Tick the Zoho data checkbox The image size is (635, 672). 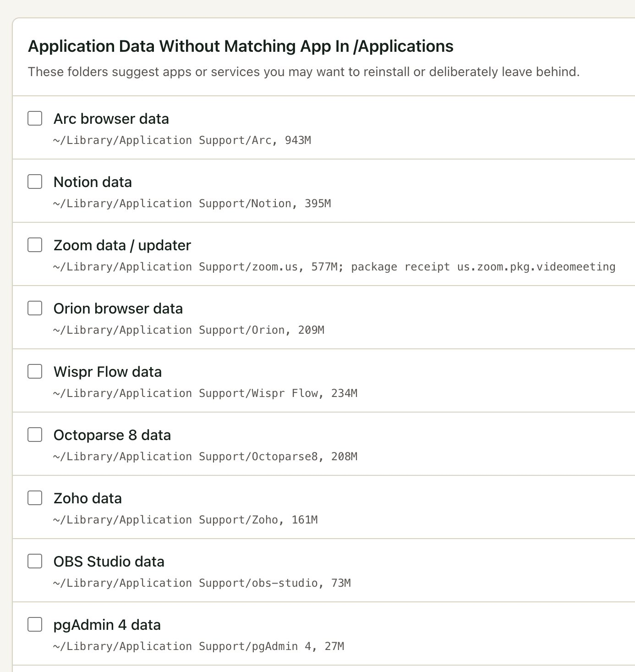(x=35, y=498)
